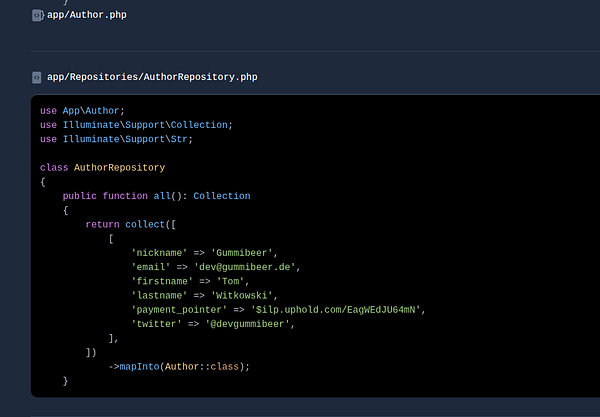Image resolution: width=600 pixels, height=417 pixels.
Task: Click the code icon beside app/Author.php
Action: point(37,15)
